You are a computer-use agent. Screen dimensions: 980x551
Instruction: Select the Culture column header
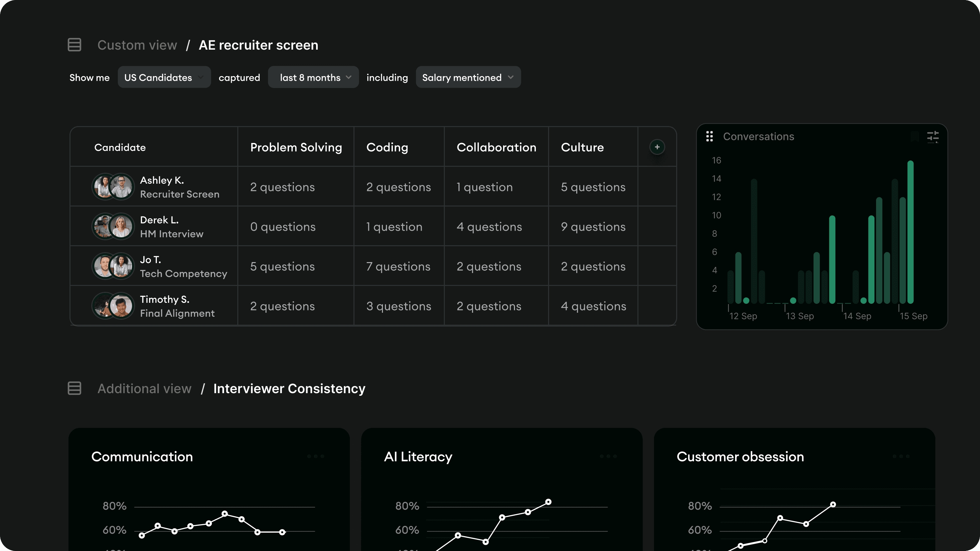point(582,147)
